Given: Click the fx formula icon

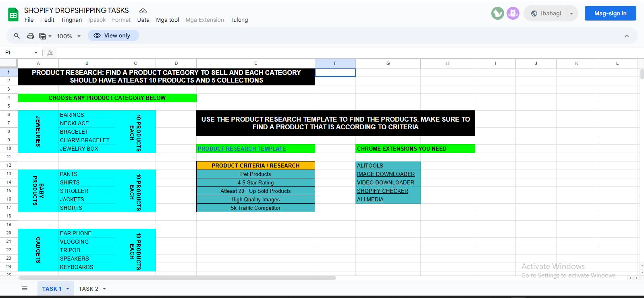Looking at the screenshot, I should (50, 53).
